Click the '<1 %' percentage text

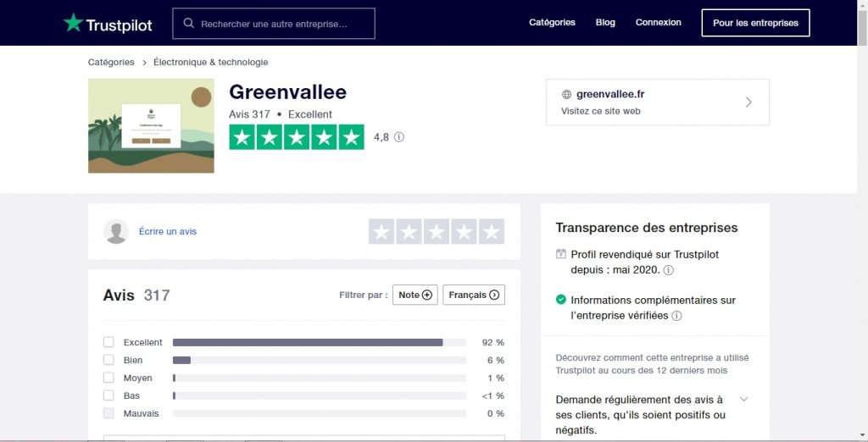click(493, 395)
